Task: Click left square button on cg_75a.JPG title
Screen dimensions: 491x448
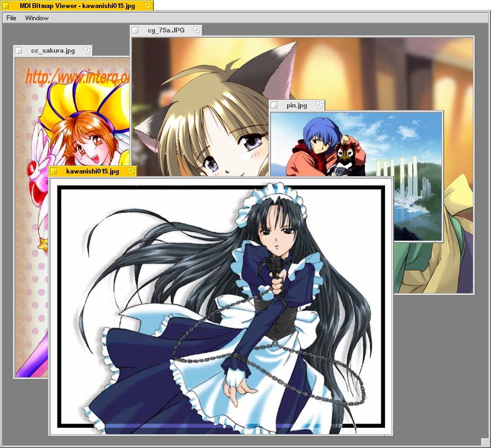Action: click(135, 30)
